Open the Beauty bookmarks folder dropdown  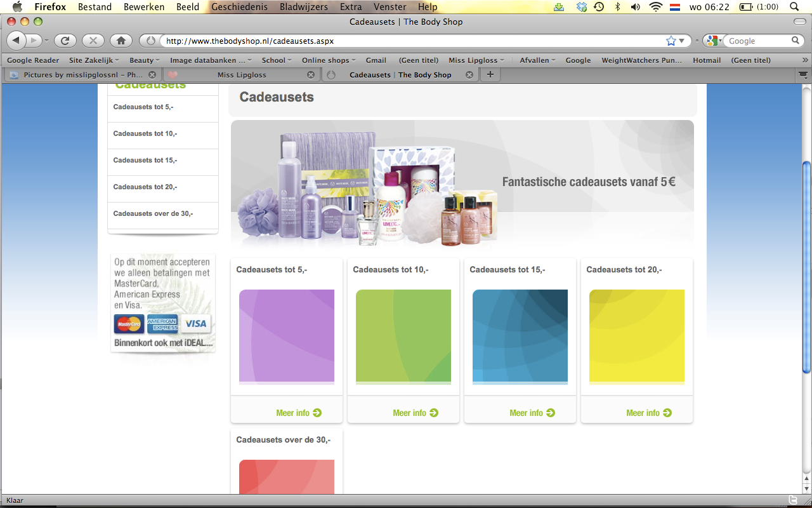(x=145, y=60)
